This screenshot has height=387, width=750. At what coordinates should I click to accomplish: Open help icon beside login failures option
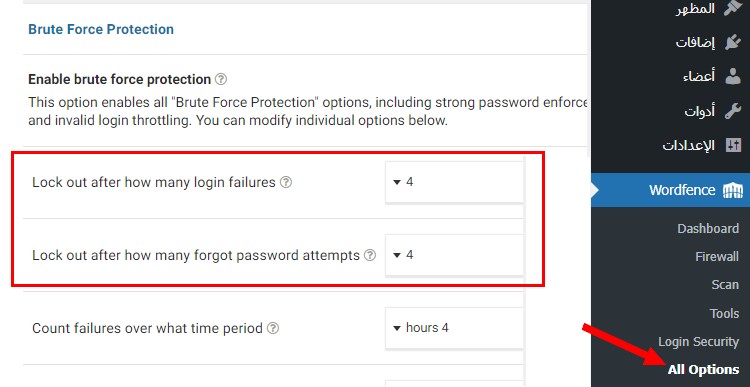(x=286, y=182)
